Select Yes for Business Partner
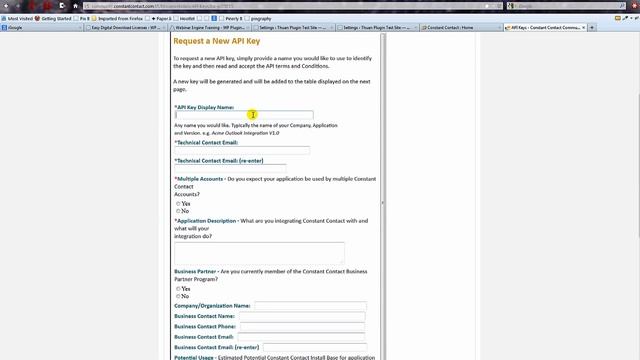Viewport: 640px width, 360px height. (178, 289)
